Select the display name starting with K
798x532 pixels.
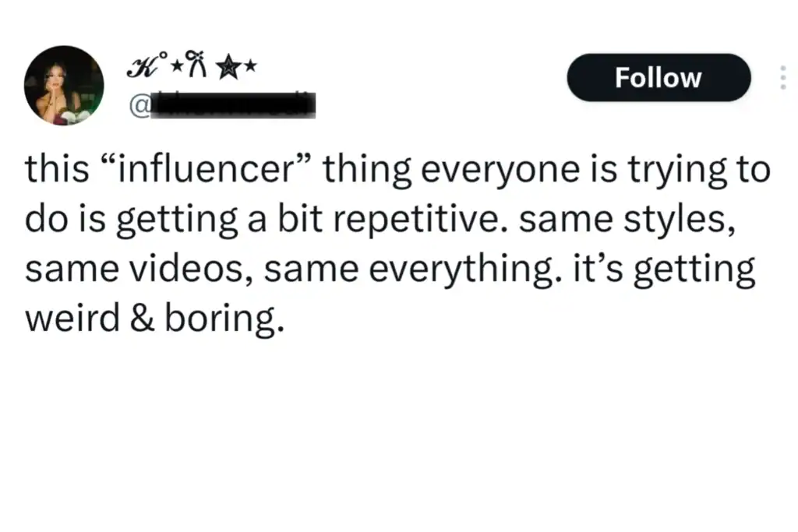[x=140, y=66]
